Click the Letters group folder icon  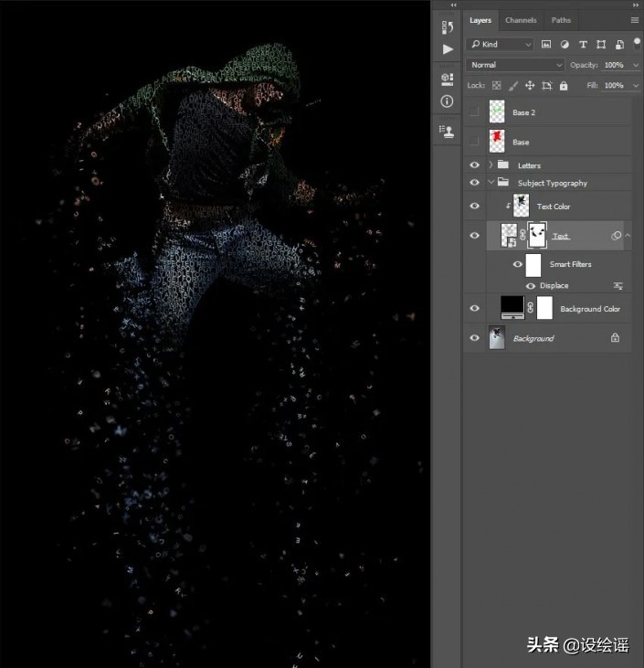click(503, 164)
